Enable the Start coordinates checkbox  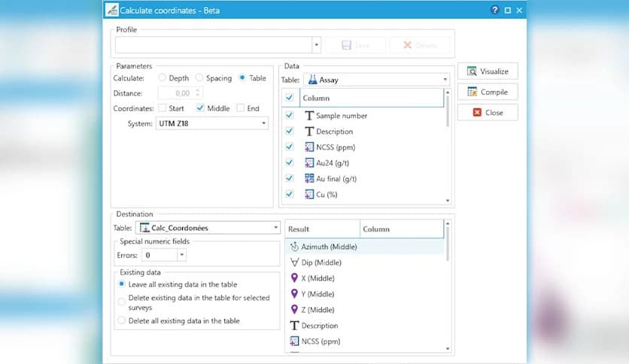(162, 108)
